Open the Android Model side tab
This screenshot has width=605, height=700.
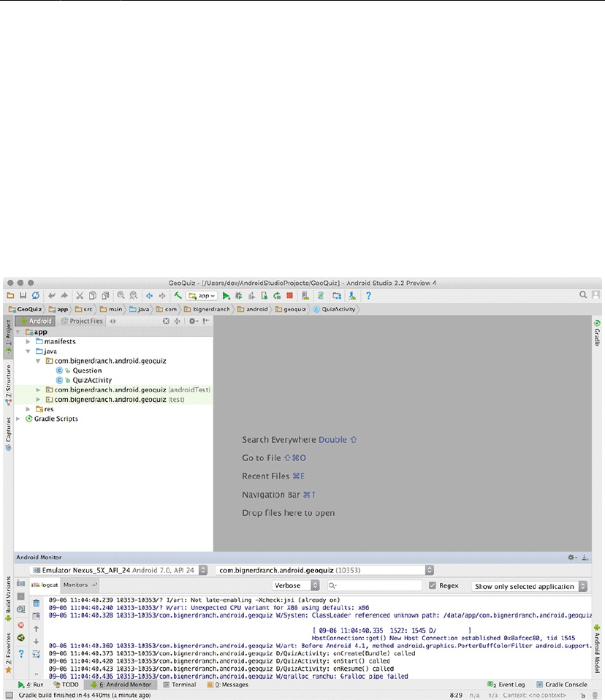pyautogui.click(x=597, y=650)
